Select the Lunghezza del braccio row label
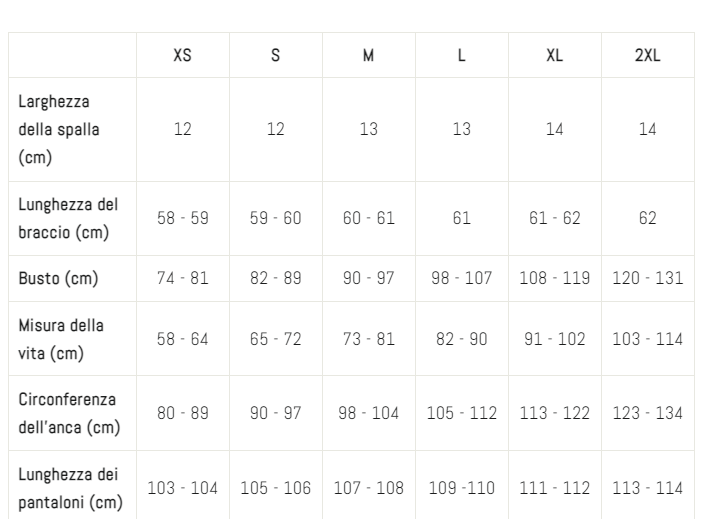This screenshot has height=519, width=706. point(68,219)
